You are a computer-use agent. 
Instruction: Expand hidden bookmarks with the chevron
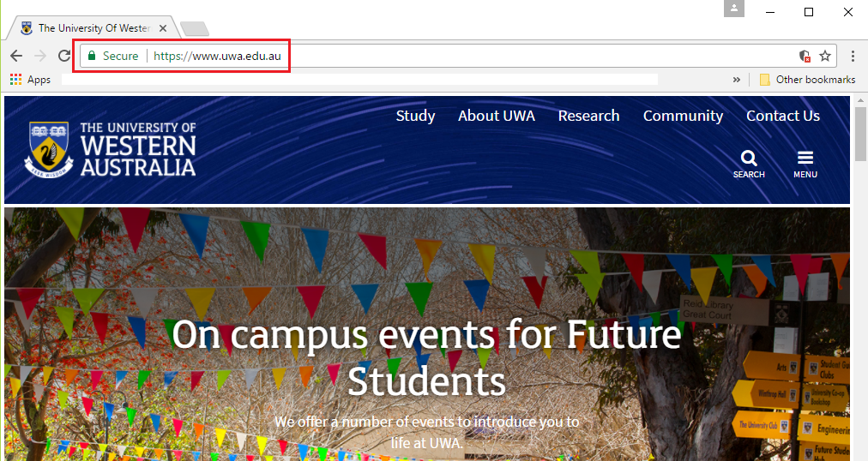click(x=736, y=80)
